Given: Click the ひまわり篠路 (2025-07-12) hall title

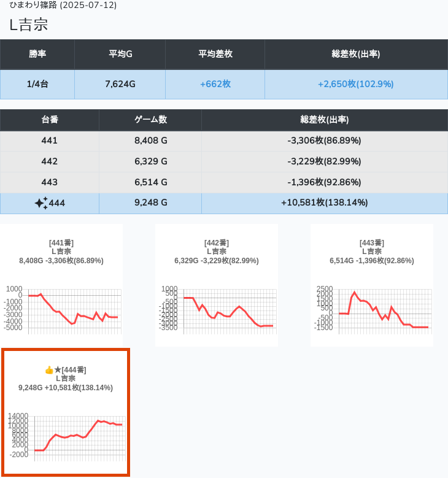Looking at the screenshot, I should pyautogui.click(x=63, y=6).
